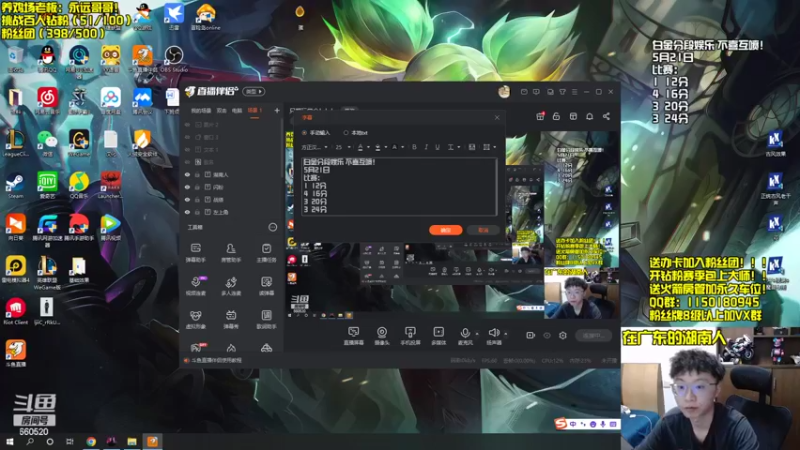Click the 连接中 streaming button
Viewport: 800px width, 450px height.
593,335
